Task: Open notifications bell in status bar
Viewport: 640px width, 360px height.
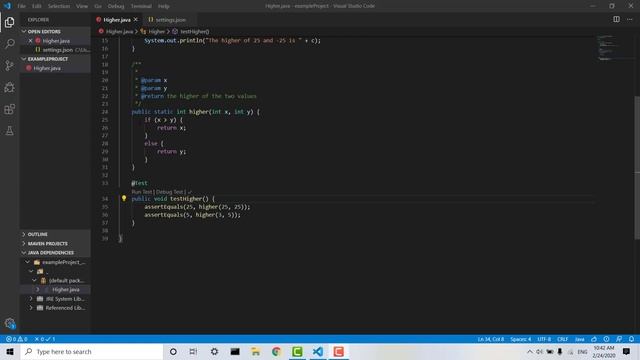Action: [x=631, y=339]
